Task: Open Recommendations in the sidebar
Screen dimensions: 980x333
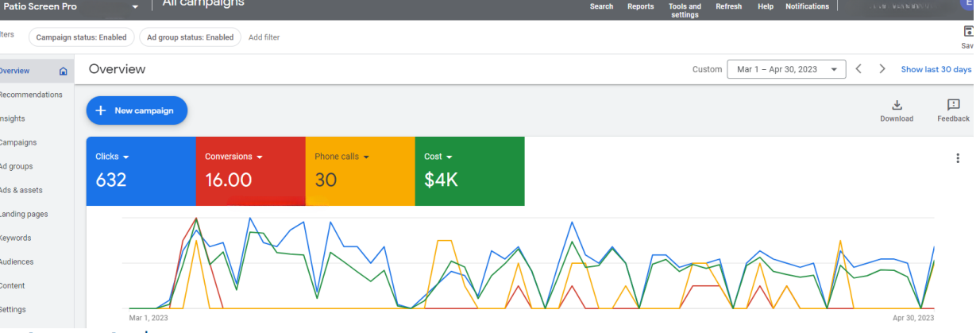Action: (31, 95)
